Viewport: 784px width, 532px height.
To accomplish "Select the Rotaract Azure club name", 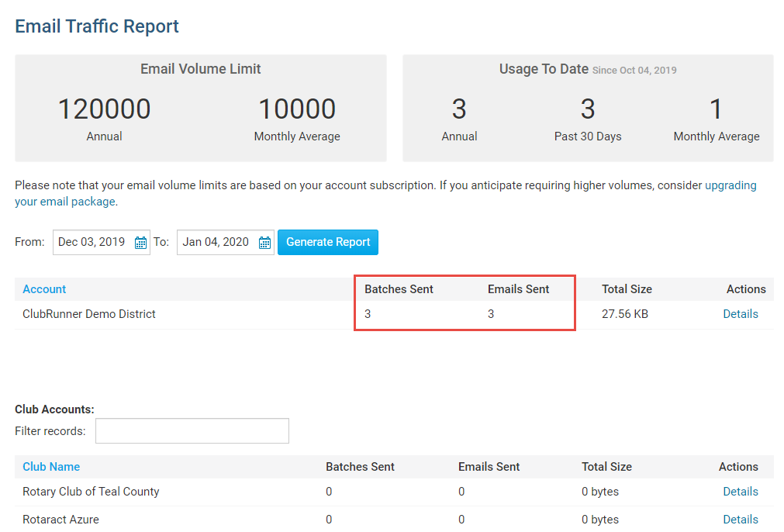I will tap(60, 520).
